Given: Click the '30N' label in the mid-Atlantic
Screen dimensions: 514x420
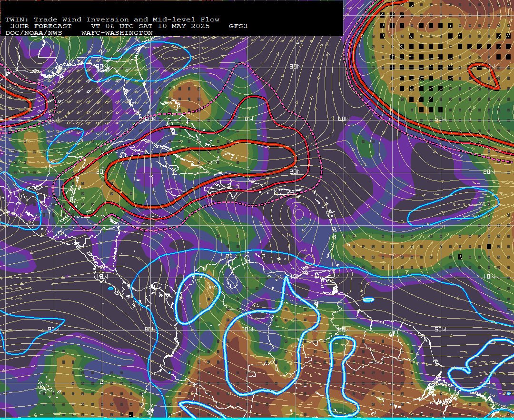Looking at the screenshot, I should point(296,67).
